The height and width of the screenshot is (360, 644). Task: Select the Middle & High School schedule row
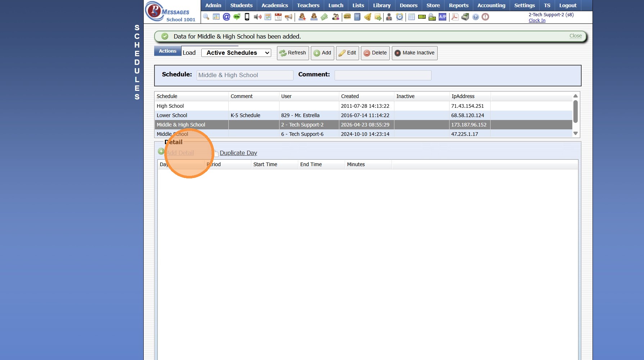point(363,125)
